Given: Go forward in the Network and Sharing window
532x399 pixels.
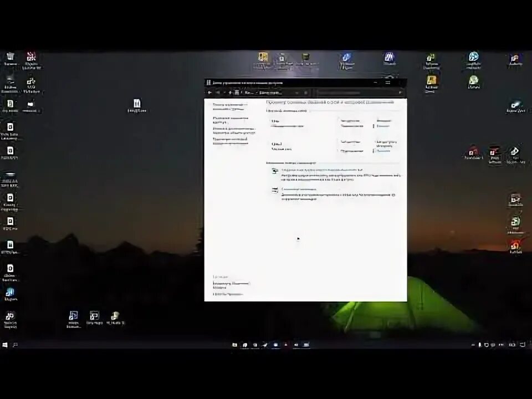Looking at the screenshot, I should pos(218,93).
